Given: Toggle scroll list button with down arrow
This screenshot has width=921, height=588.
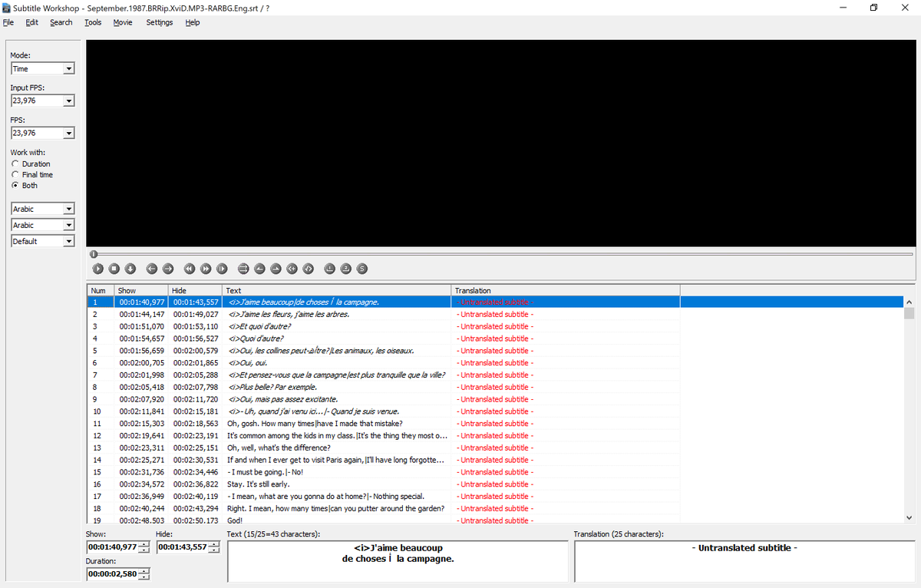Looking at the screenshot, I should (130, 269).
